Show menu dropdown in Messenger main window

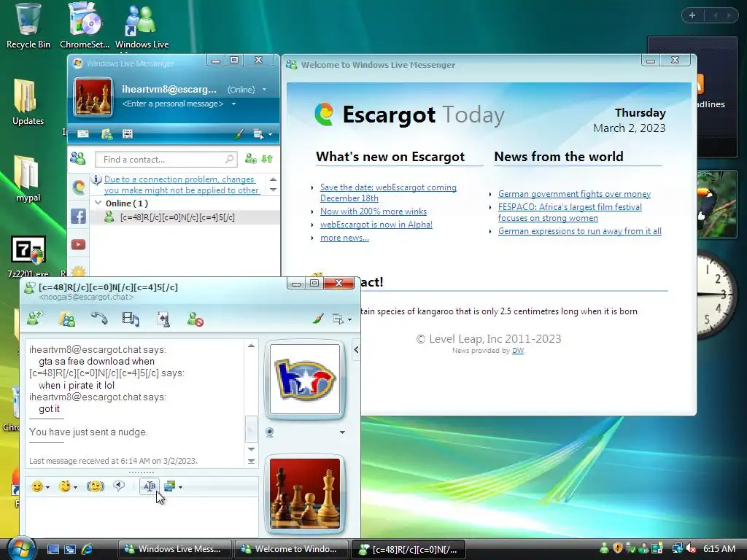pos(262,134)
